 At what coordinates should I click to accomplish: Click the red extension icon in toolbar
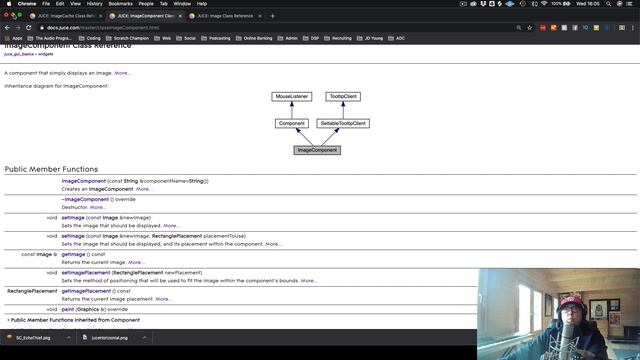point(542,28)
